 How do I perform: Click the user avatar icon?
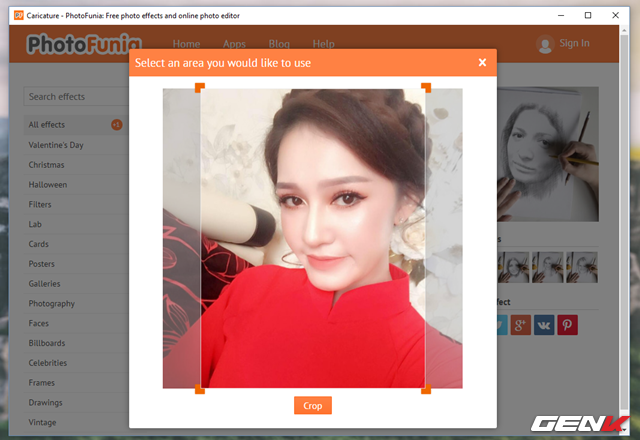pyautogui.click(x=545, y=44)
